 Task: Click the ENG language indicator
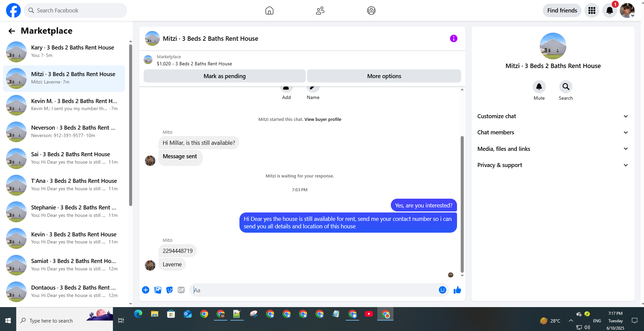point(597,321)
